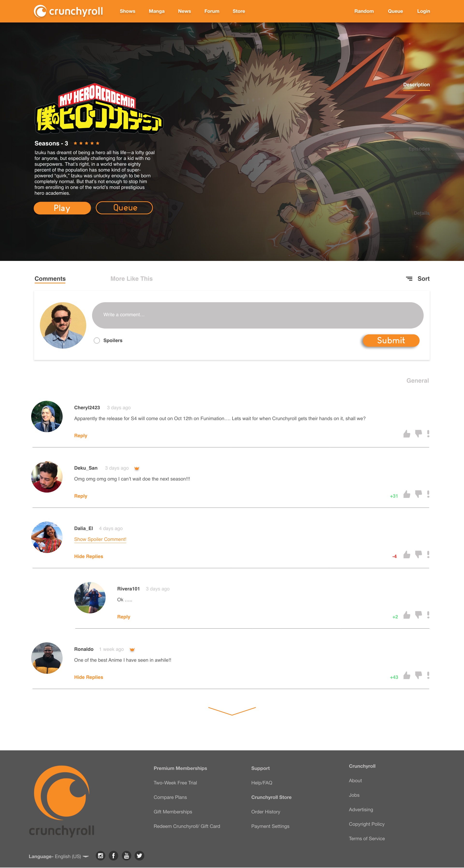The height and width of the screenshot is (868, 464).
Task: Switch to More Like This tab
Action: [x=131, y=279]
